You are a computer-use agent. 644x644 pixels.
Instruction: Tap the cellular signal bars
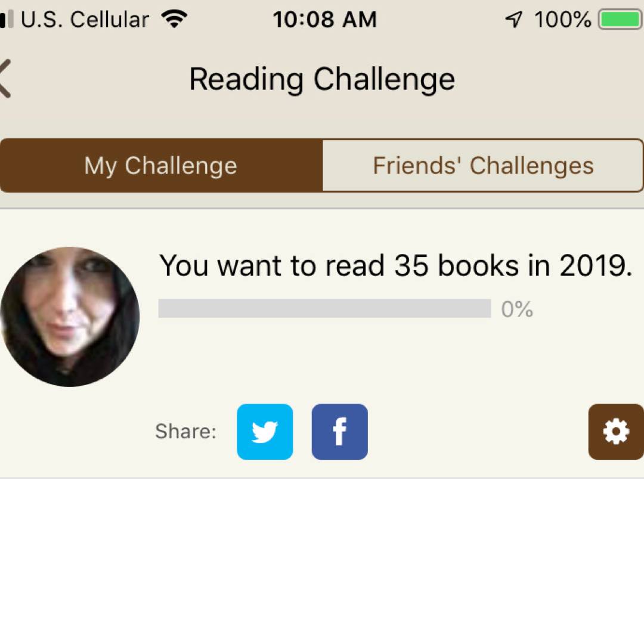point(5,20)
